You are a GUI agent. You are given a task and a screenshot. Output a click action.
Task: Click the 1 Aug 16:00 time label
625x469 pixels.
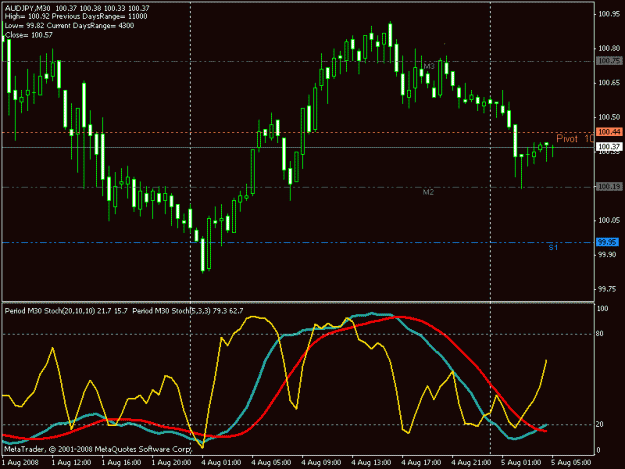121,463
